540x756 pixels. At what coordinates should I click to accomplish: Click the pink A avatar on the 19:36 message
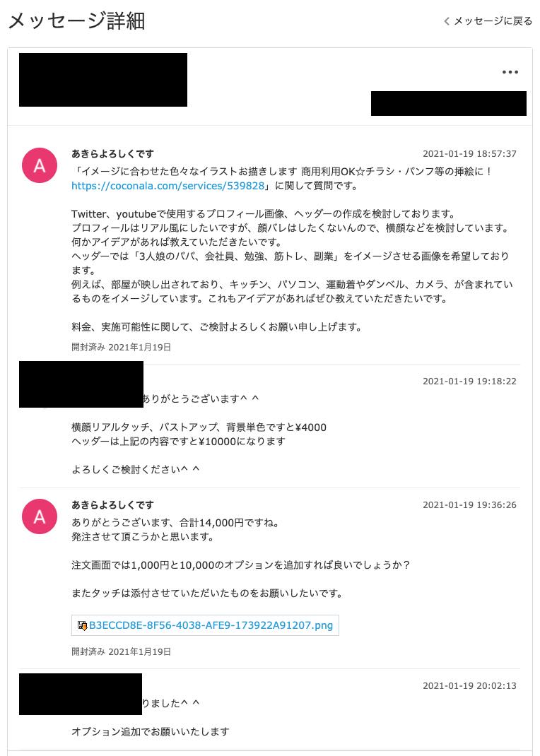[40, 516]
